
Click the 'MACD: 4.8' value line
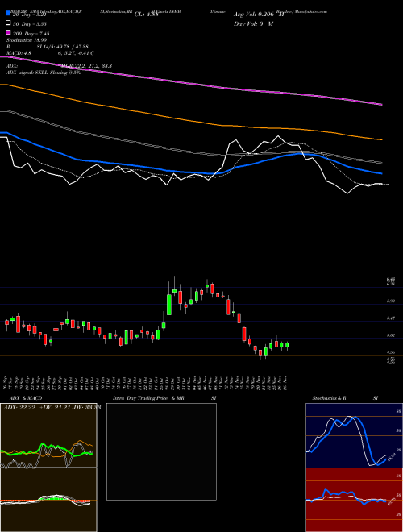click(x=50, y=53)
